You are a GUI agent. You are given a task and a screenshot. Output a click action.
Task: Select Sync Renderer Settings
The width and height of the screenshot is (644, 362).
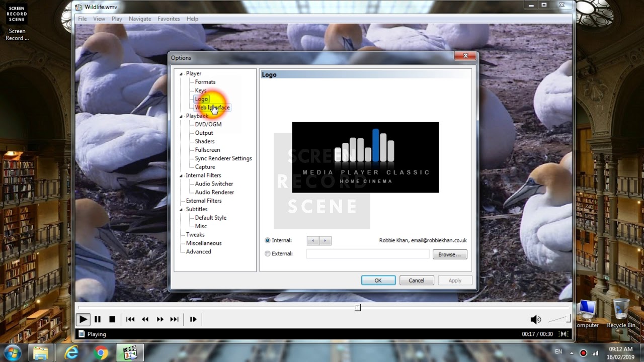(223, 158)
